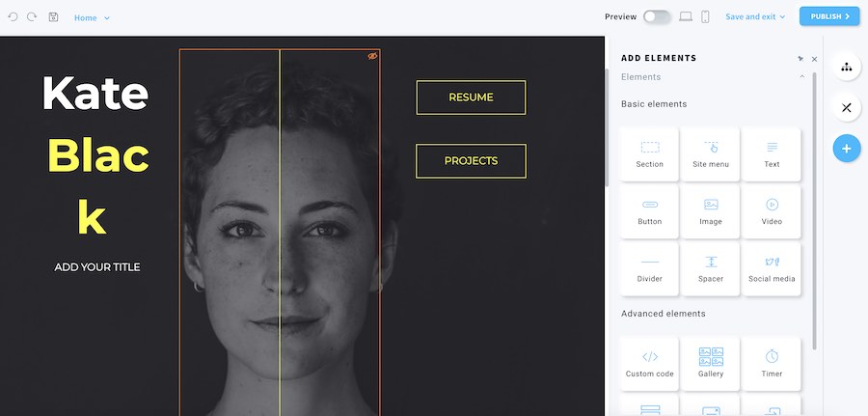Add a Site menu element

click(710, 154)
